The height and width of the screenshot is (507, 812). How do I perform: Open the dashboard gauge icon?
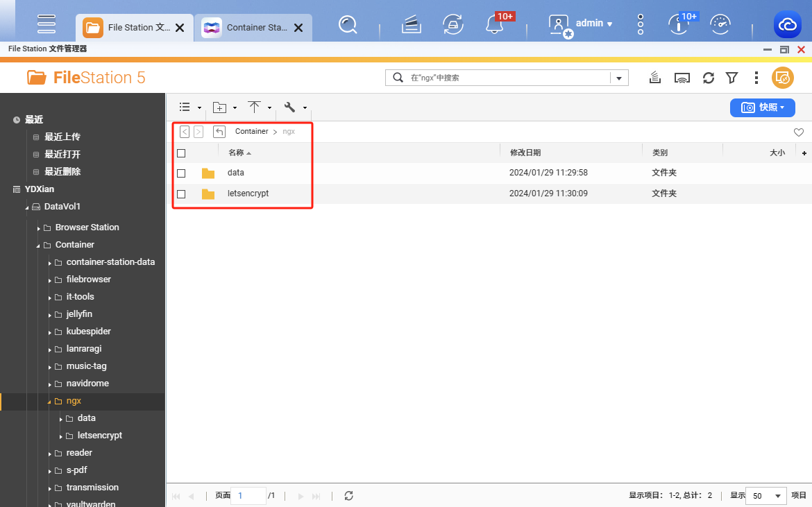click(720, 24)
